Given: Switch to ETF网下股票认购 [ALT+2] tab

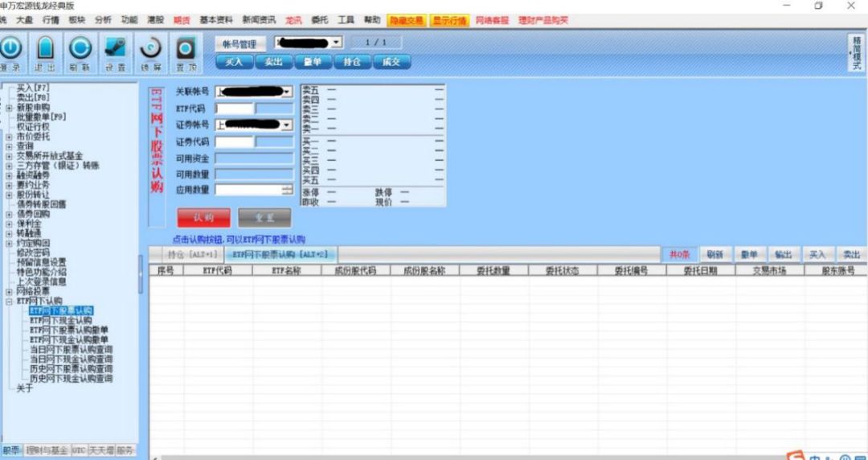Looking at the screenshot, I should [280, 254].
